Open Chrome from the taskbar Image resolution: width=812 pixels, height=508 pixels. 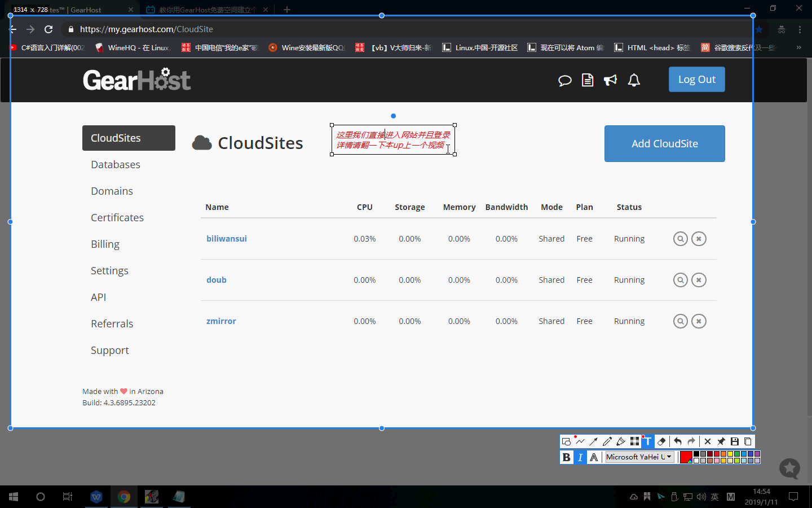[124, 497]
